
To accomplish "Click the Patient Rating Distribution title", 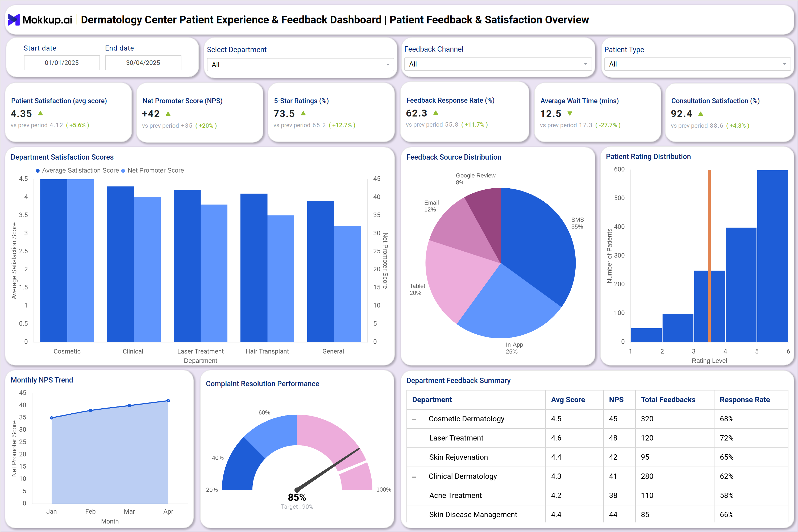I will point(648,157).
